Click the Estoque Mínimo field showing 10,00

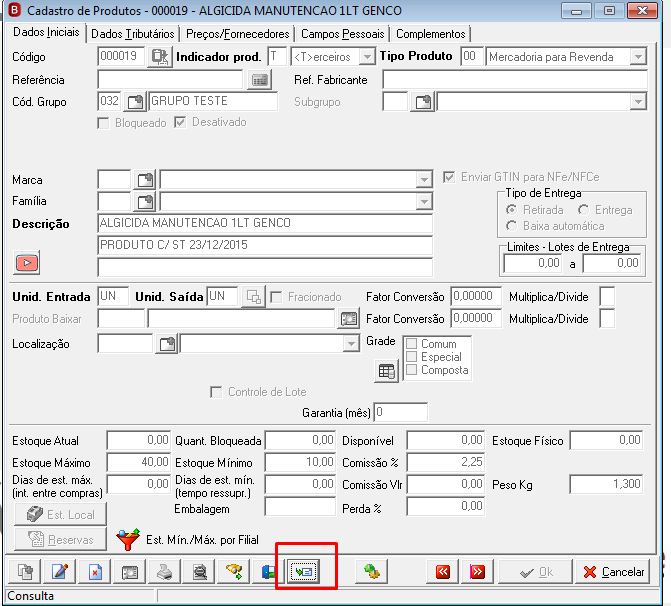pos(300,462)
